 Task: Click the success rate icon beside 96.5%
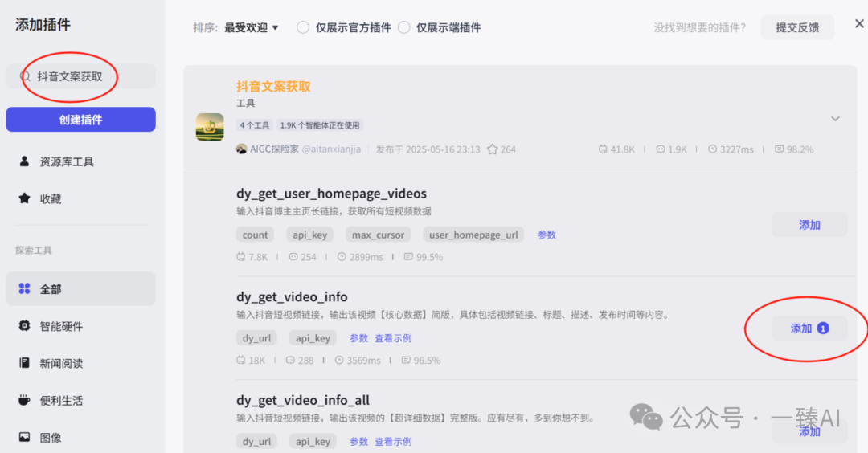pos(406,360)
